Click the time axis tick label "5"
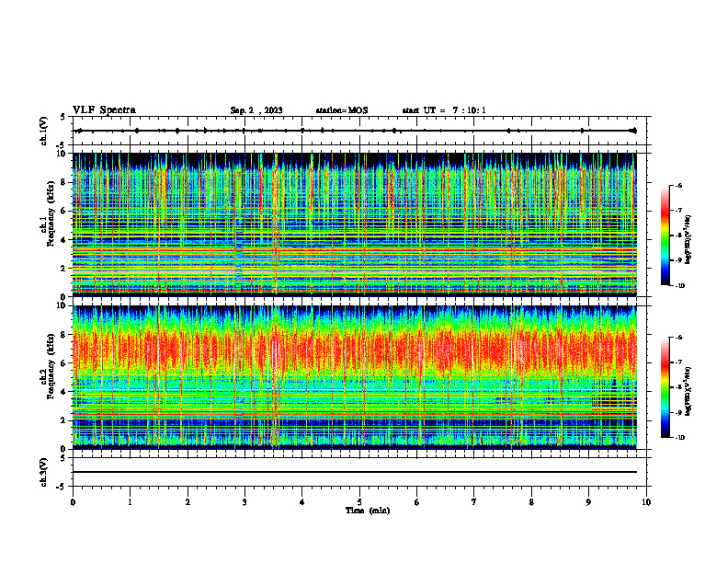This screenshot has width=728, height=563. 359,502
